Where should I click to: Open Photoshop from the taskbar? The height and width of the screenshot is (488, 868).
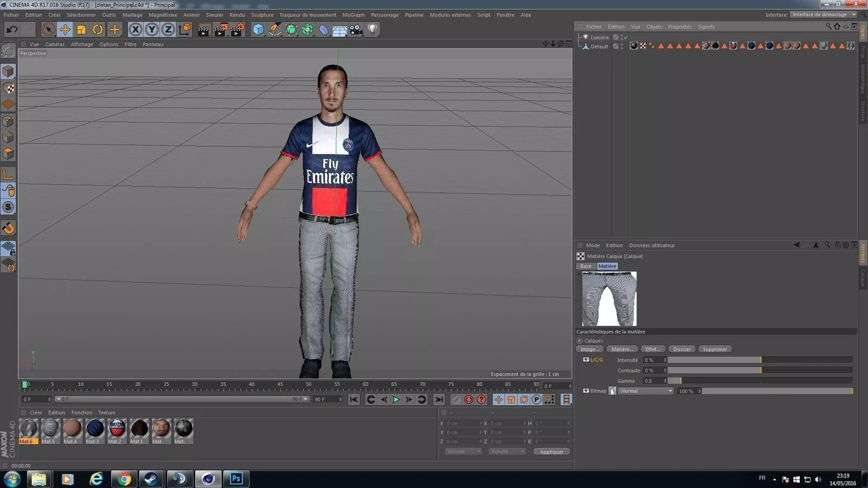236,479
